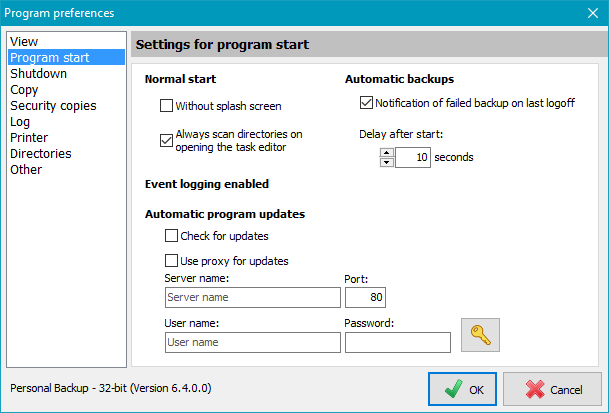609x413 pixels.
Task: Open the Shutdown preferences page
Action: pyautogui.click(x=66, y=73)
